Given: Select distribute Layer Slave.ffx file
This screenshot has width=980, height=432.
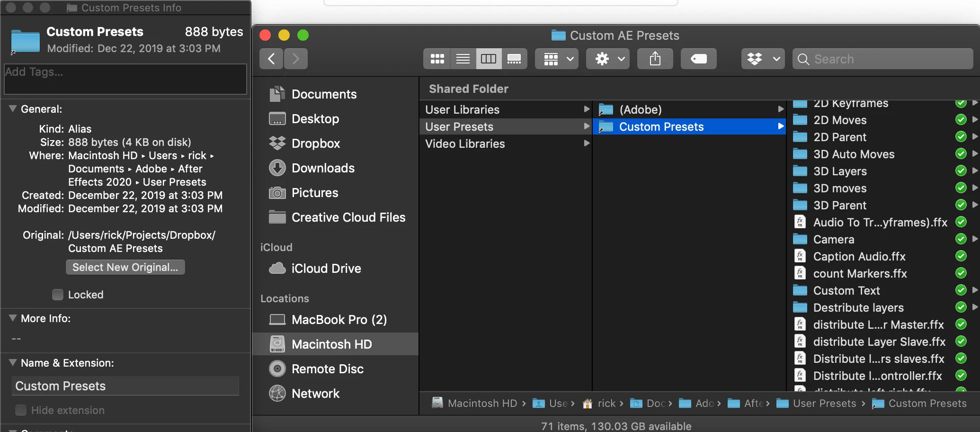Looking at the screenshot, I should click(883, 342).
